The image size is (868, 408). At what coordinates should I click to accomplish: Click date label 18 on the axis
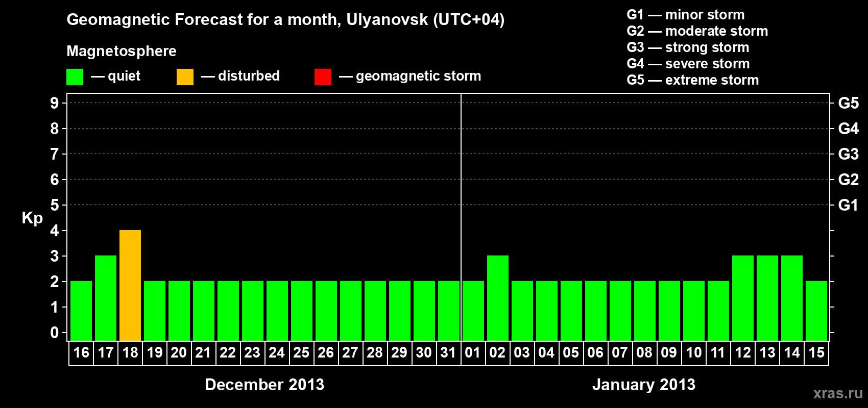(x=130, y=352)
